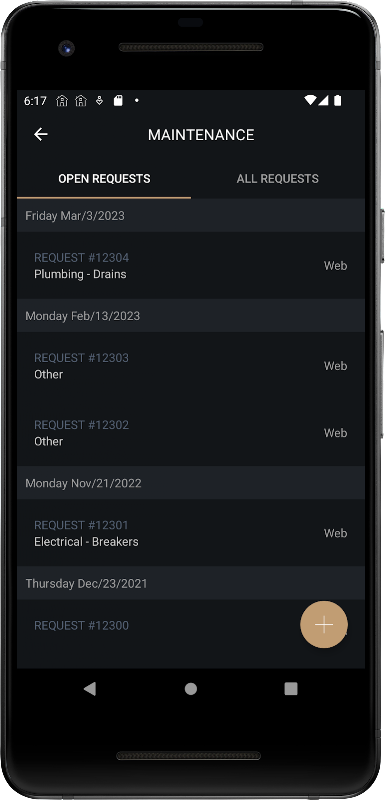Tap first house notification icon

[62, 101]
